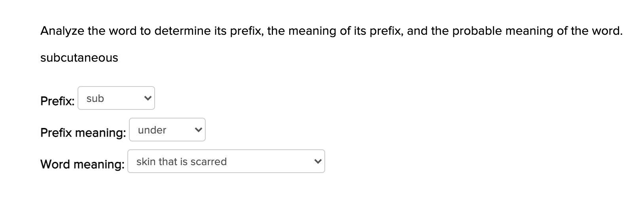The image size is (644, 207).
Task: Click the selected value "under"
Action: coord(152,130)
